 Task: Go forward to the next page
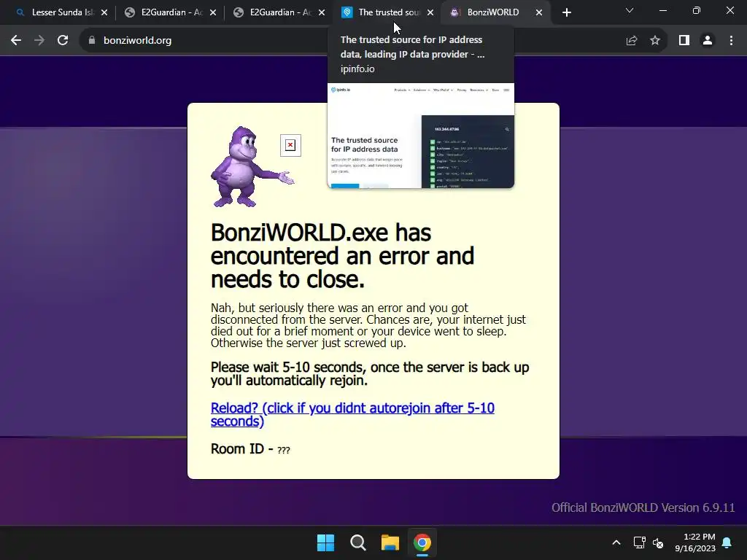click(x=39, y=41)
